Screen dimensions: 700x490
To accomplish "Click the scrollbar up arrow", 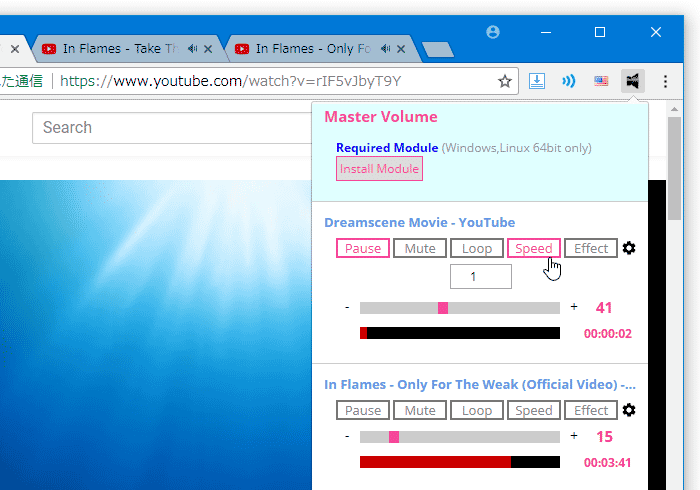I will click(x=674, y=109).
